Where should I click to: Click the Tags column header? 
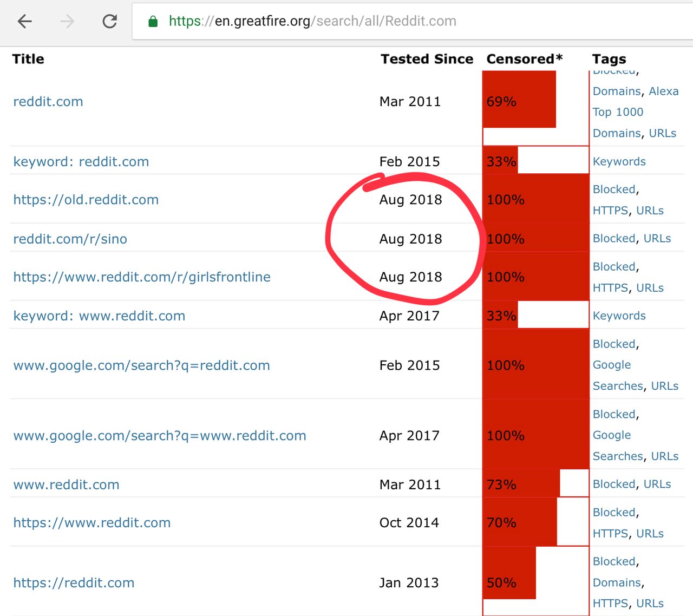click(x=609, y=59)
